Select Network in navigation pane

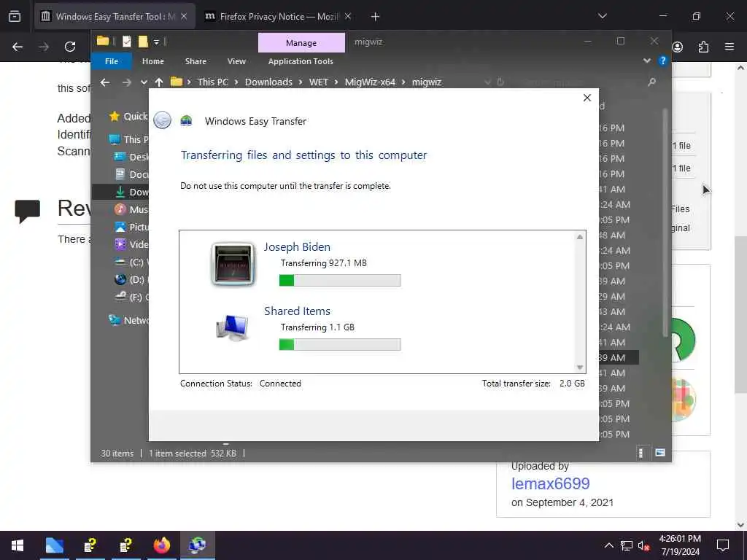[x=128, y=321]
